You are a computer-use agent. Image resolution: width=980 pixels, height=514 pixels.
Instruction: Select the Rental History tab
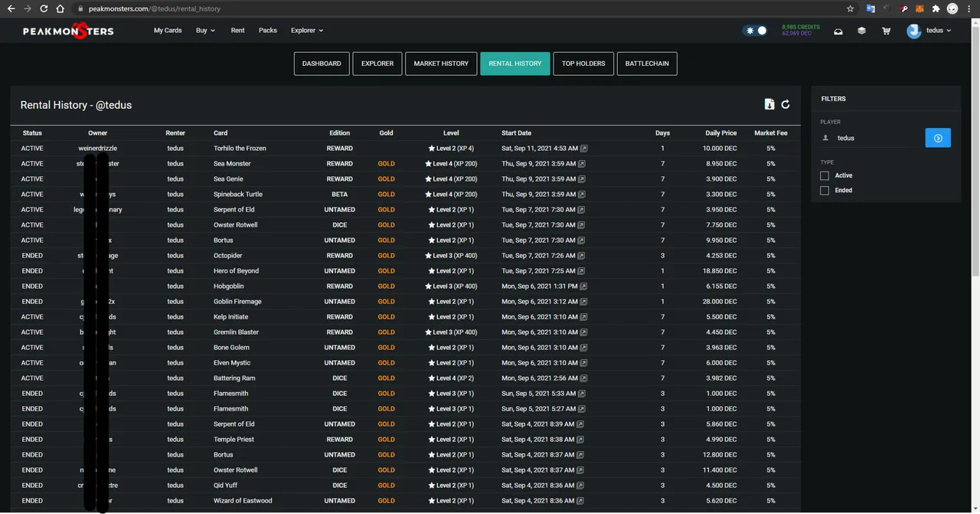click(x=515, y=64)
